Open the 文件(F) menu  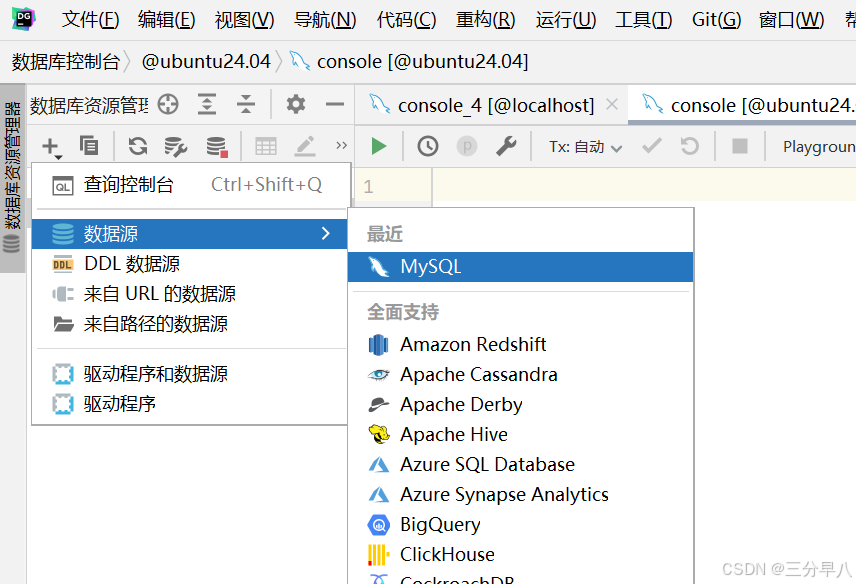tap(90, 20)
